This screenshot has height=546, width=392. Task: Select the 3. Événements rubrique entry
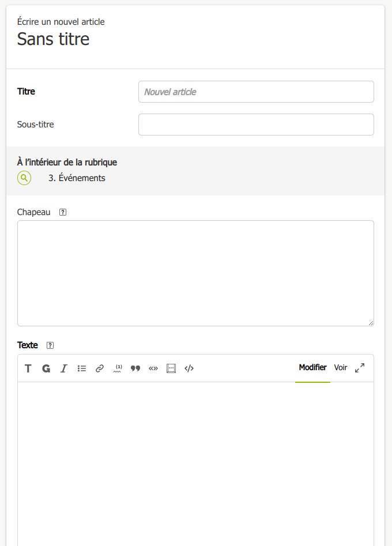77,178
